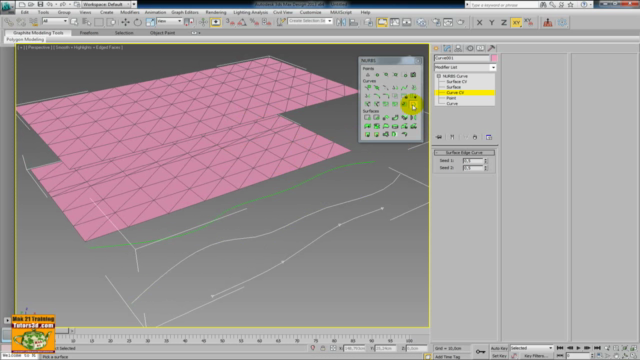The height and width of the screenshot is (360, 640).
Task: Toggle the Percent Snap button
Action: [x=254, y=22]
